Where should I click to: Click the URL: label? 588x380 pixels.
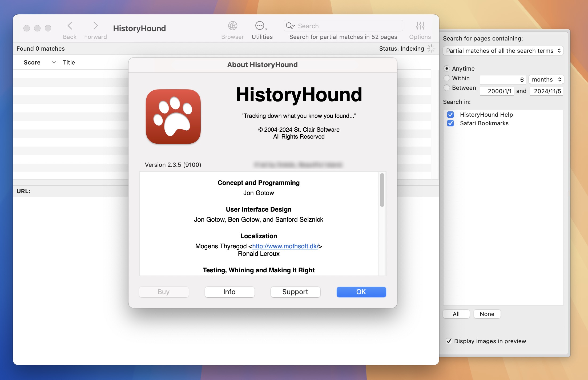click(23, 191)
